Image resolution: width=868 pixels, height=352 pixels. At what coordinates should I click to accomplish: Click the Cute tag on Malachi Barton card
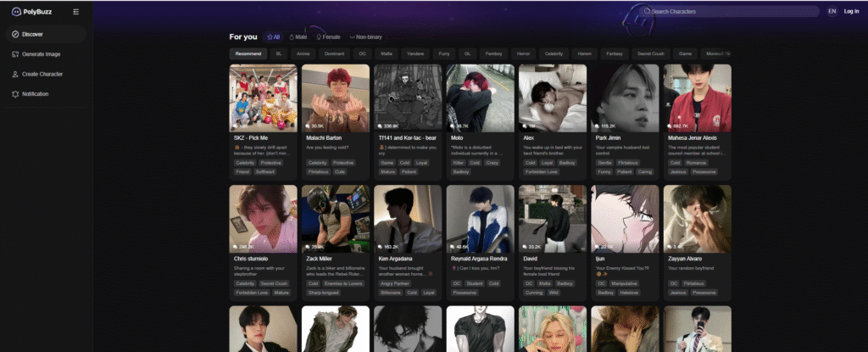click(340, 172)
